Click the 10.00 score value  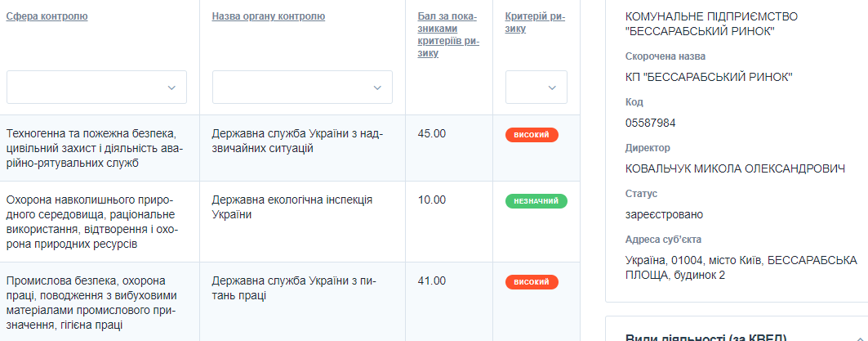tap(432, 200)
